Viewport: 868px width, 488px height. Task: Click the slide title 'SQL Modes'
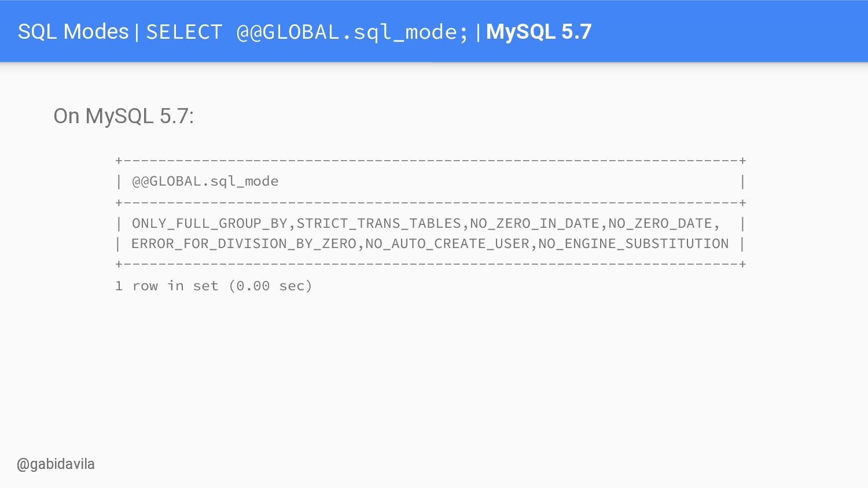[73, 31]
